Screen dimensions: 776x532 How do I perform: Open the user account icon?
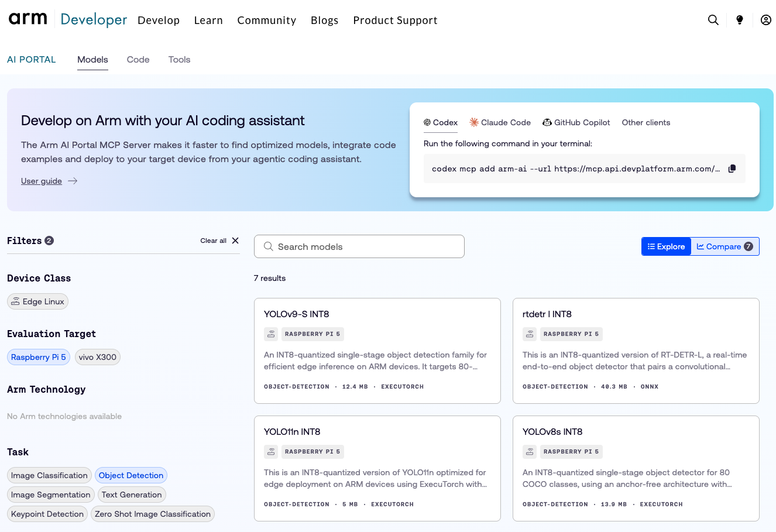(x=765, y=20)
